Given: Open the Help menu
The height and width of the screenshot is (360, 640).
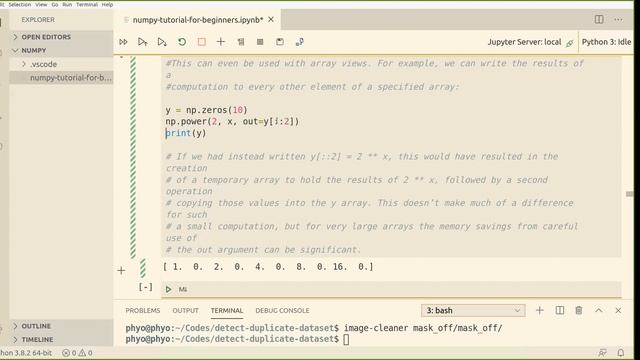Looking at the screenshot, I should [107, 4].
